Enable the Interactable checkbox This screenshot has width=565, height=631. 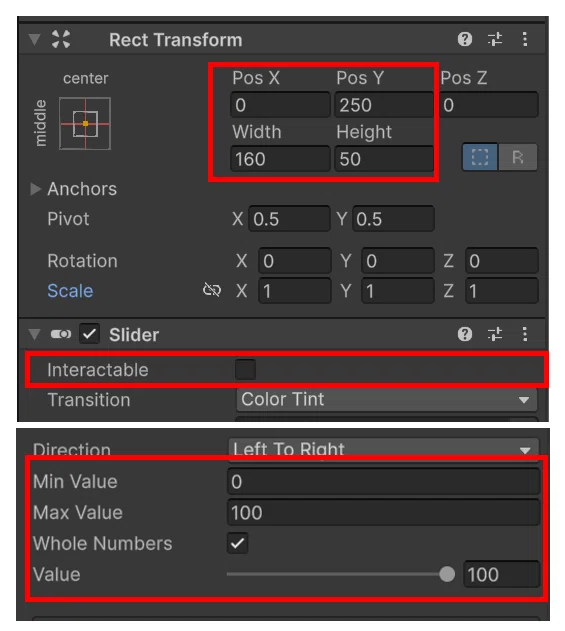pyautogui.click(x=245, y=369)
